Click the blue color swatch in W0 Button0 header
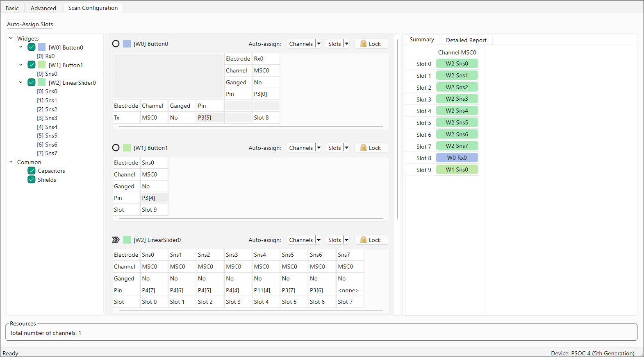644x357 pixels. [x=127, y=44]
